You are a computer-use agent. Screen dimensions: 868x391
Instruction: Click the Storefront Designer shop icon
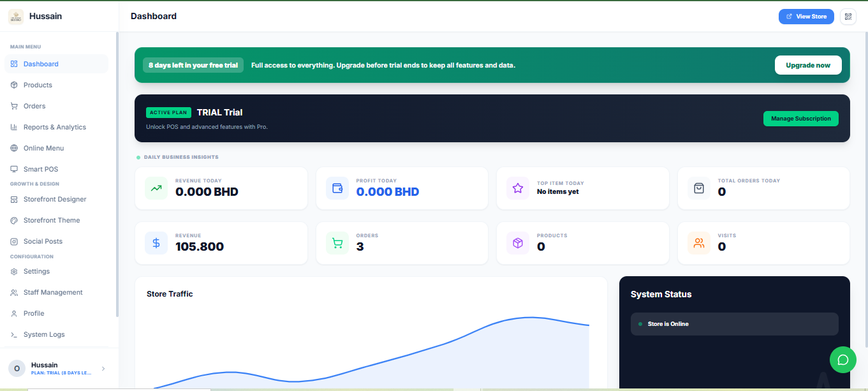tap(14, 199)
